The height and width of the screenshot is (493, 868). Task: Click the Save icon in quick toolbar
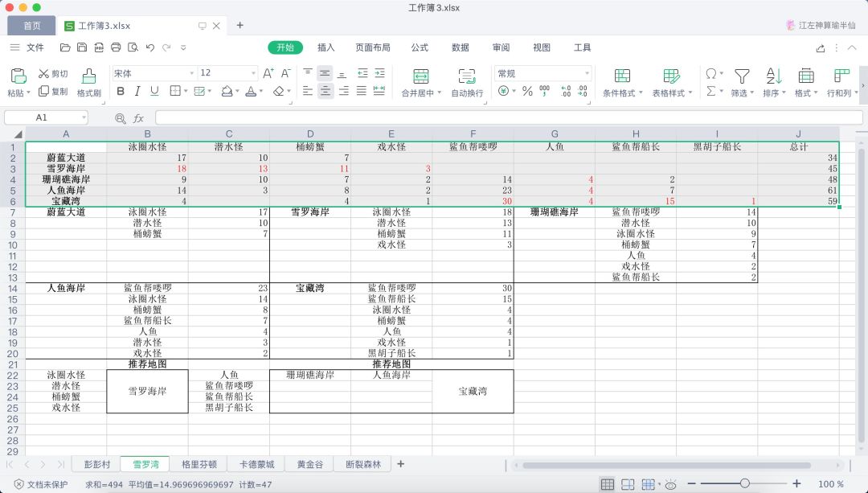coord(82,47)
